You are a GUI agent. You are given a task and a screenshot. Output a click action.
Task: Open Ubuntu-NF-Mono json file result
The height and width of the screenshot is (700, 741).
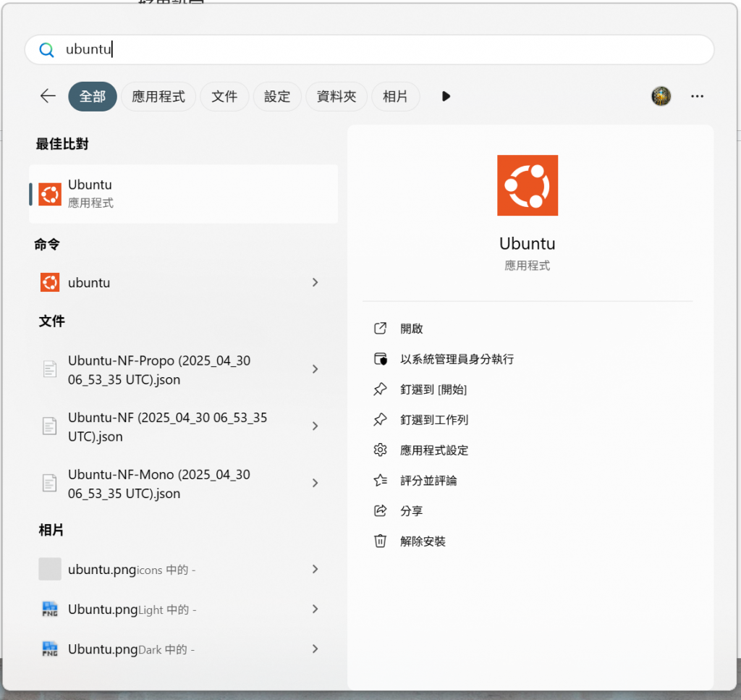pyautogui.click(x=183, y=484)
